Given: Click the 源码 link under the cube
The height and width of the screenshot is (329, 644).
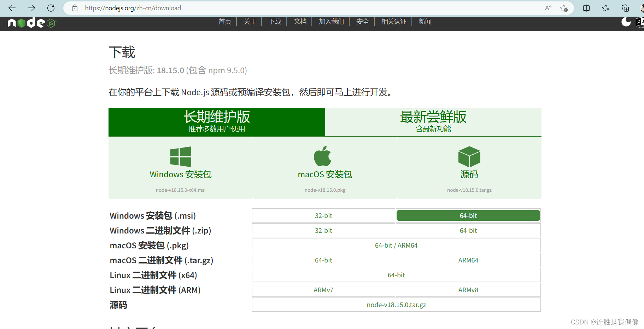Looking at the screenshot, I should pos(469,174).
